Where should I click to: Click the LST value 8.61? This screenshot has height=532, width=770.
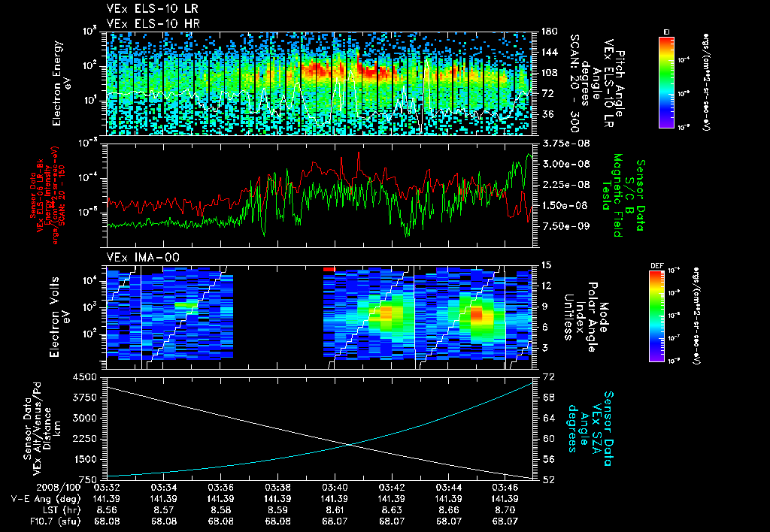(335, 510)
